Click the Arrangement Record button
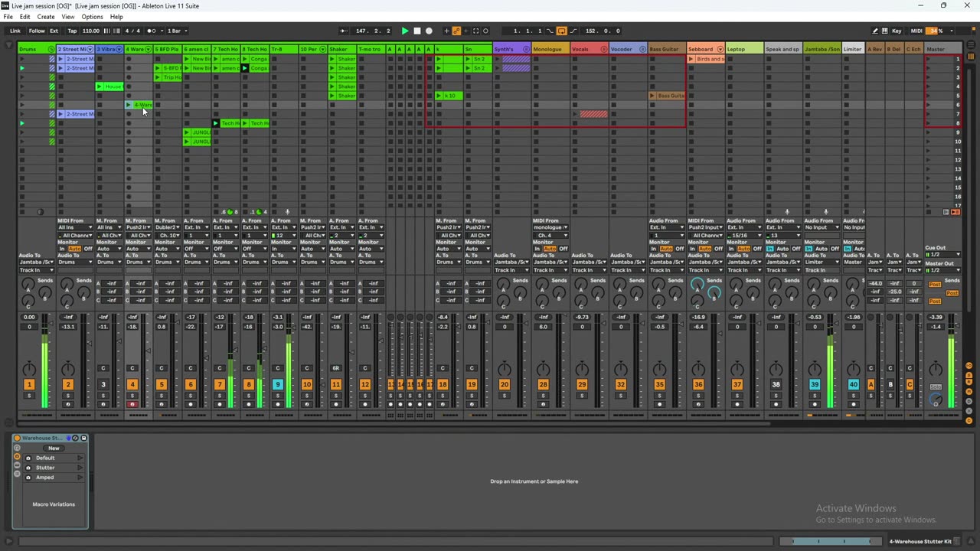980x551 pixels. [x=429, y=31]
